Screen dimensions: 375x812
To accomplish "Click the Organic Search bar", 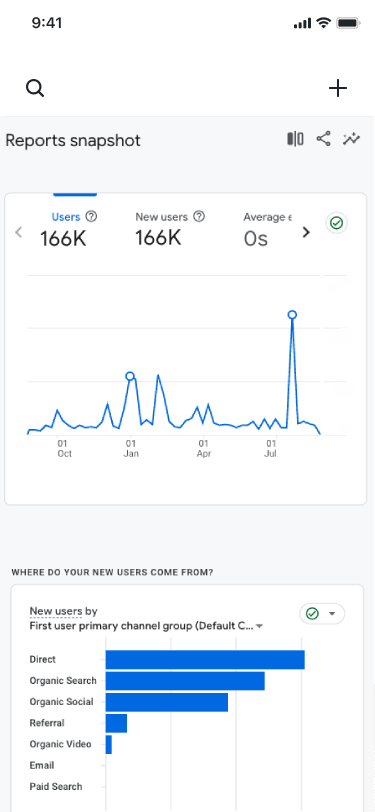I will 185,681.
